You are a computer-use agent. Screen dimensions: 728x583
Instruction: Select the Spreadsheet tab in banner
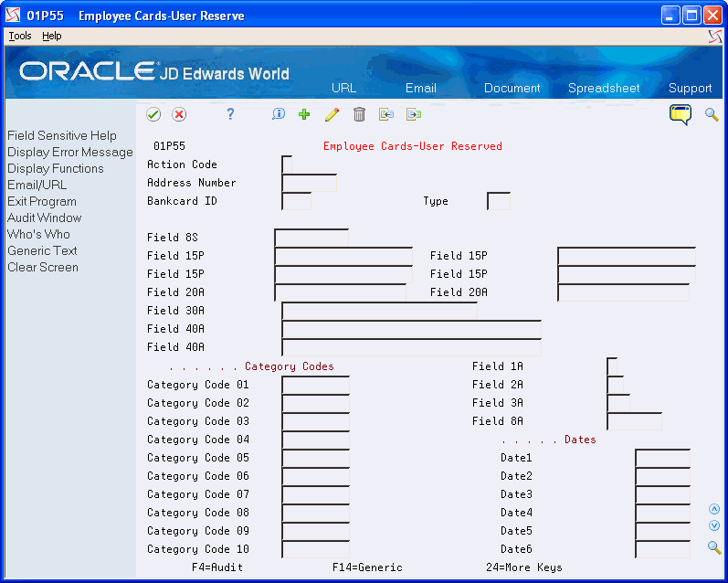point(604,88)
